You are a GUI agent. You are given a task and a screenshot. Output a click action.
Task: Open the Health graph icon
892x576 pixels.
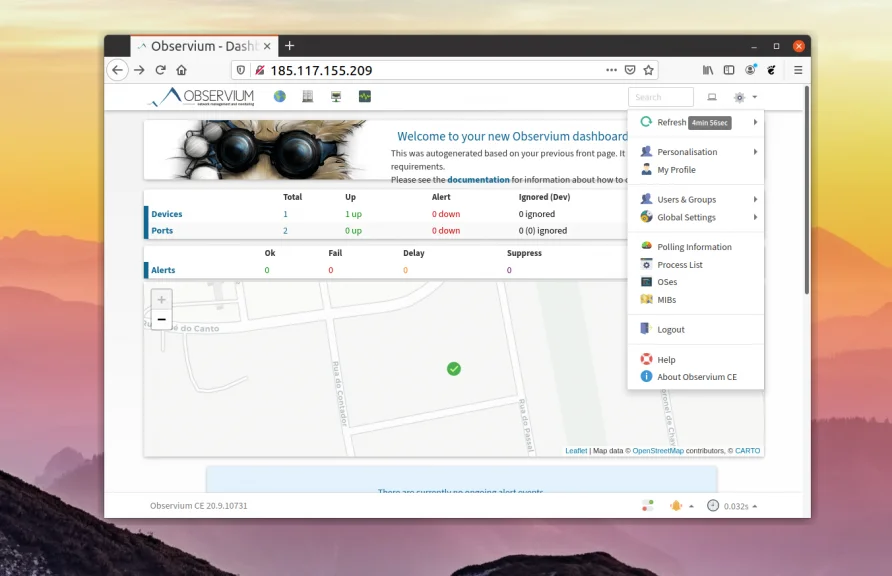(x=365, y=97)
